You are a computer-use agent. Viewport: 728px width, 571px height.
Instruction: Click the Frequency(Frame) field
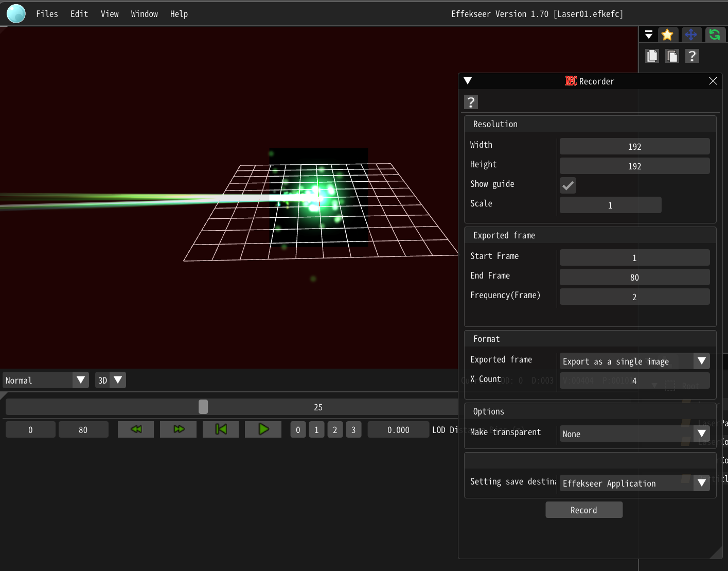coord(634,297)
